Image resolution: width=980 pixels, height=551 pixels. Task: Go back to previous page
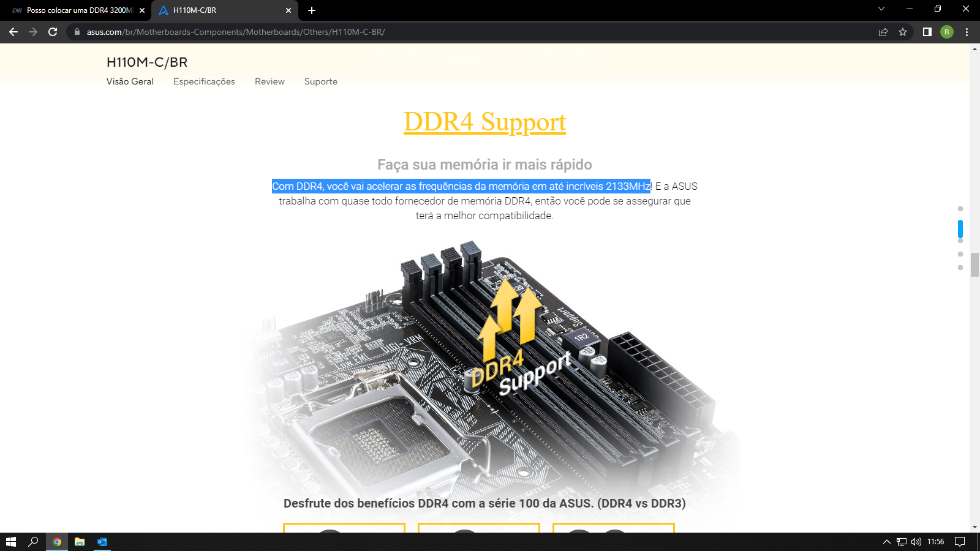pos(13,32)
